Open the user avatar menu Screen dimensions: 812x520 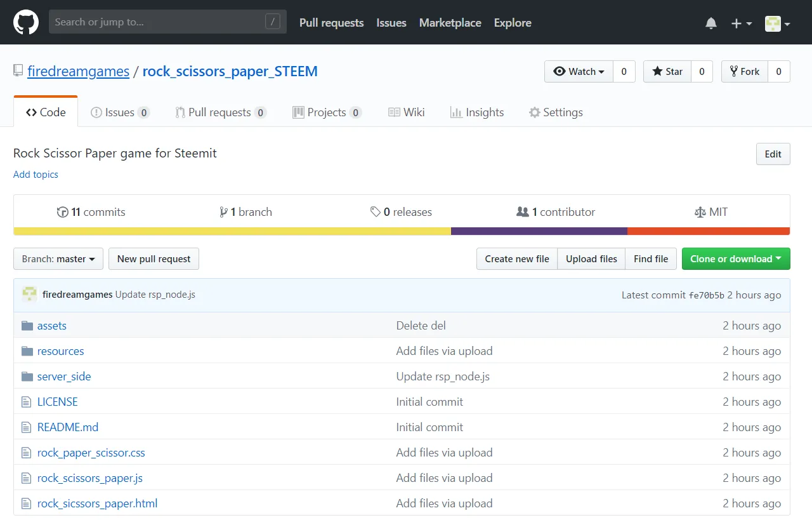[777, 23]
